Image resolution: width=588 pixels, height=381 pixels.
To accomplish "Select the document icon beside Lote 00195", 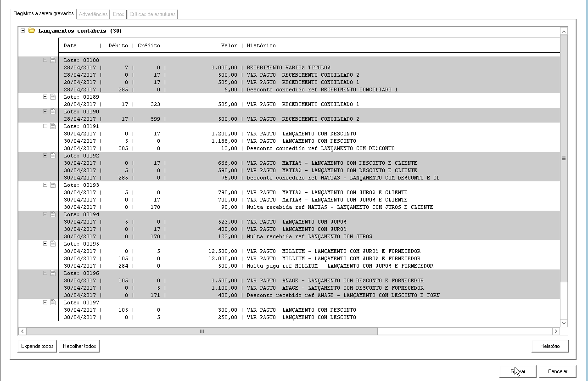I will 53,244.
